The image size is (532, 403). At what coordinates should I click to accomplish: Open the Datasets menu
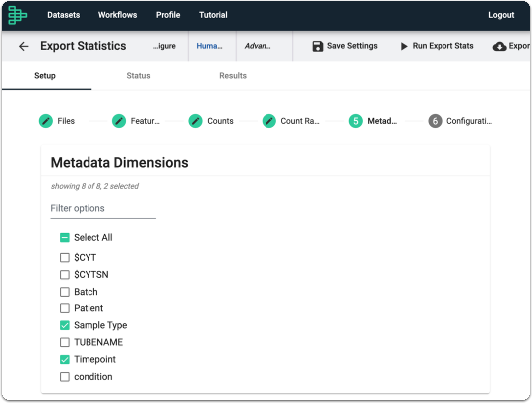63,15
